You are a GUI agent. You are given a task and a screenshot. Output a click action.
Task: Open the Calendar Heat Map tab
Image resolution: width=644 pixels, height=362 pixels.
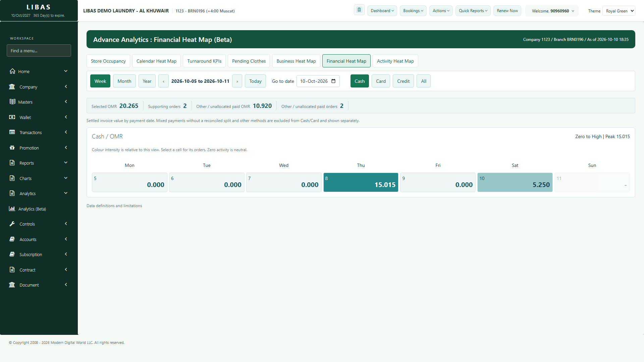[x=156, y=61]
